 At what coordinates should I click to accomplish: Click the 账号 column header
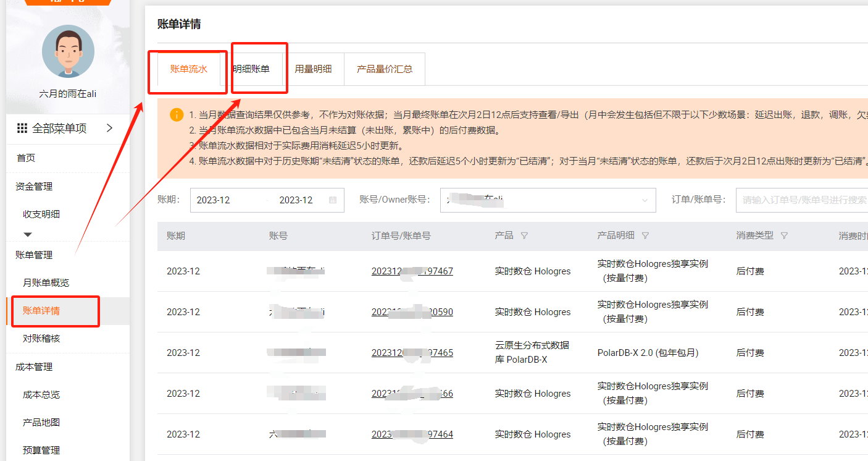coord(278,236)
